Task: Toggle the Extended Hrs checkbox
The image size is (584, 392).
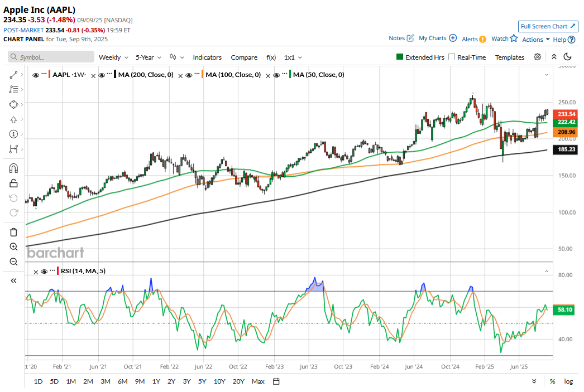Action: pos(400,57)
